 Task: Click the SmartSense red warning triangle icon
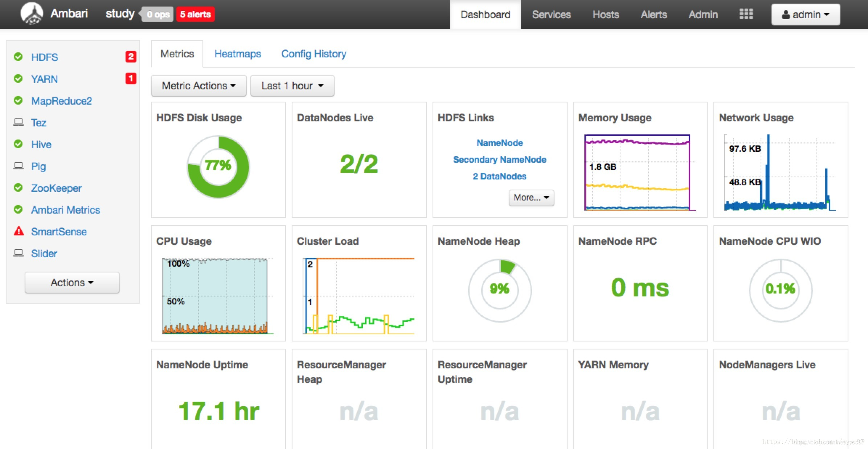click(19, 231)
